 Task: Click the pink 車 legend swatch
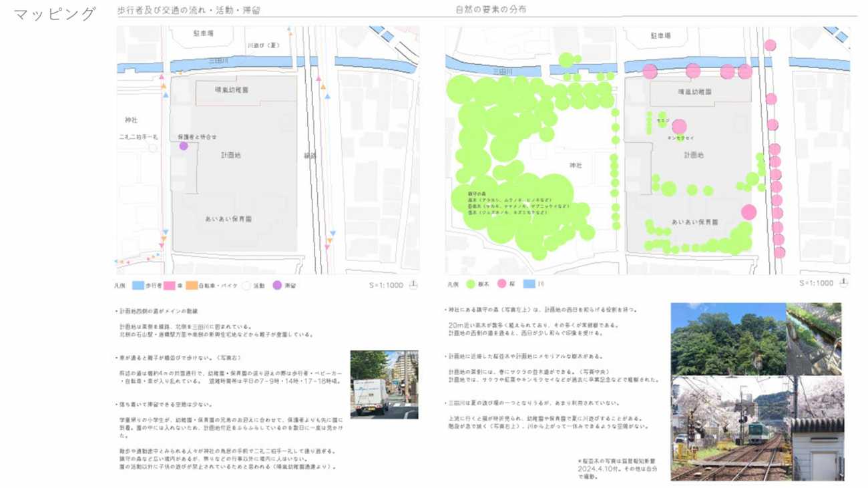coord(170,285)
